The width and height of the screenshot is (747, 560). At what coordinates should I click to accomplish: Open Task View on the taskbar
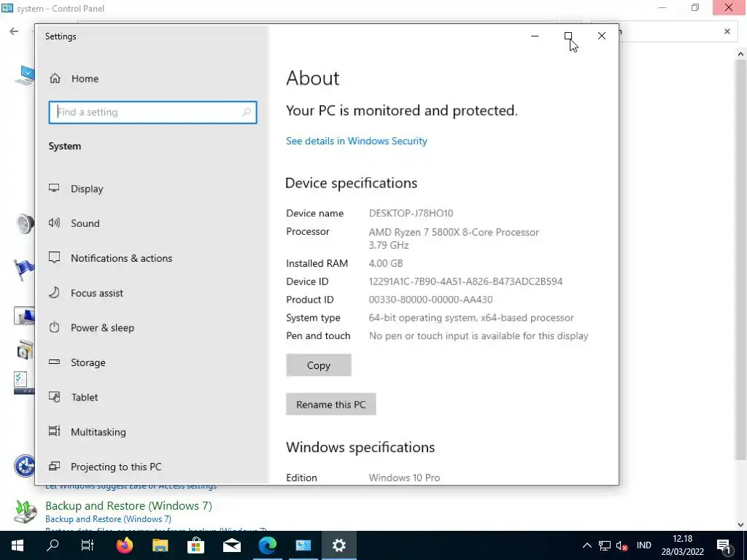click(x=88, y=545)
